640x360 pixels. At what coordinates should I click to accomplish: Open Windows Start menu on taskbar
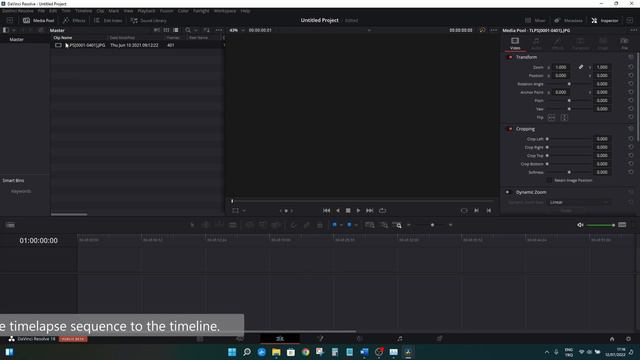click(232, 352)
